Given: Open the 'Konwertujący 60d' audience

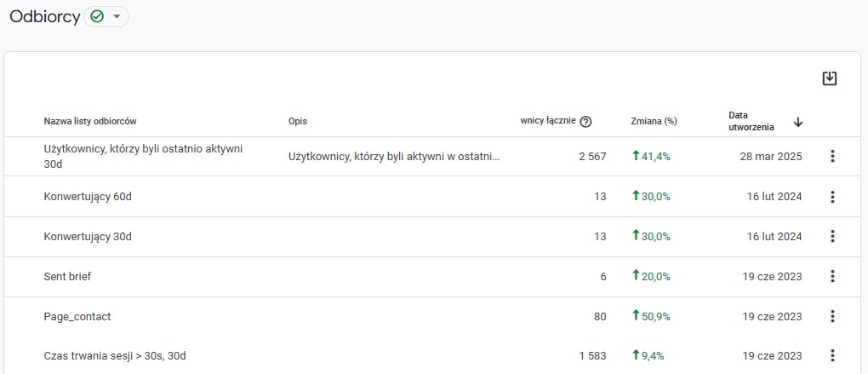Looking at the screenshot, I should pyautogui.click(x=88, y=197).
